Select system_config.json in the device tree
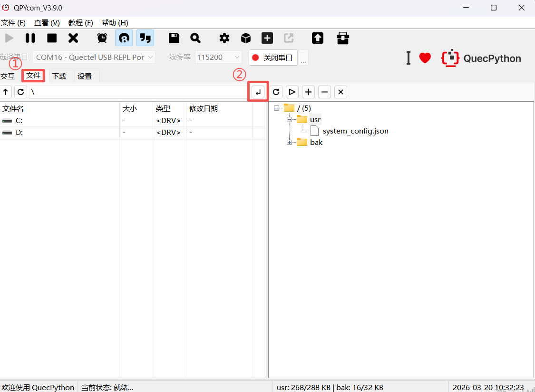The width and height of the screenshot is (535, 392). tap(355, 131)
